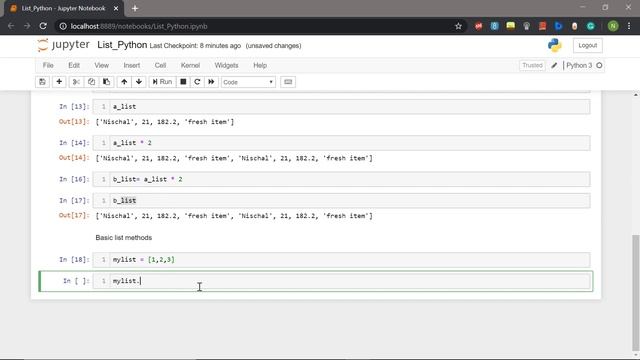Reload the page in the browser
The image size is (640, 360).
pyautogui.click(x=43, y=26)
